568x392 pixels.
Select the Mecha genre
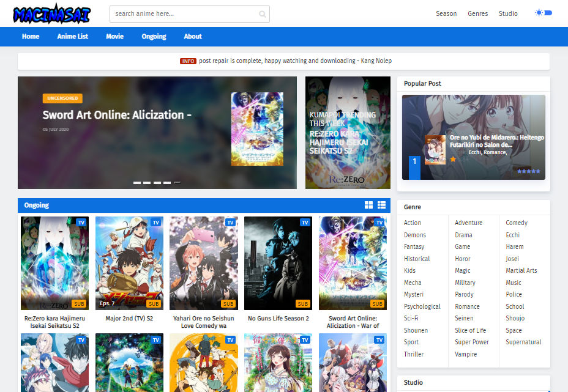[x=413, y=283]
